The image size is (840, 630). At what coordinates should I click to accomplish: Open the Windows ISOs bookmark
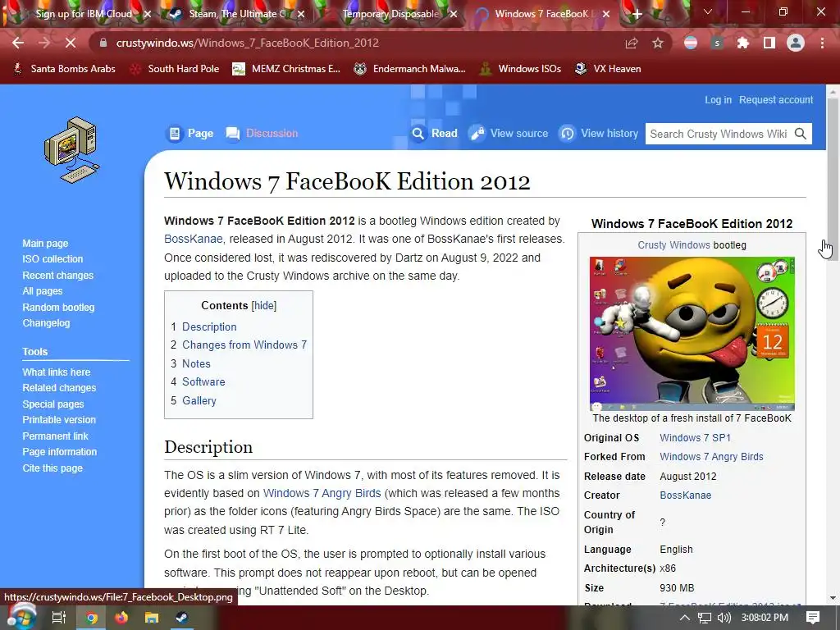point(521,69)
